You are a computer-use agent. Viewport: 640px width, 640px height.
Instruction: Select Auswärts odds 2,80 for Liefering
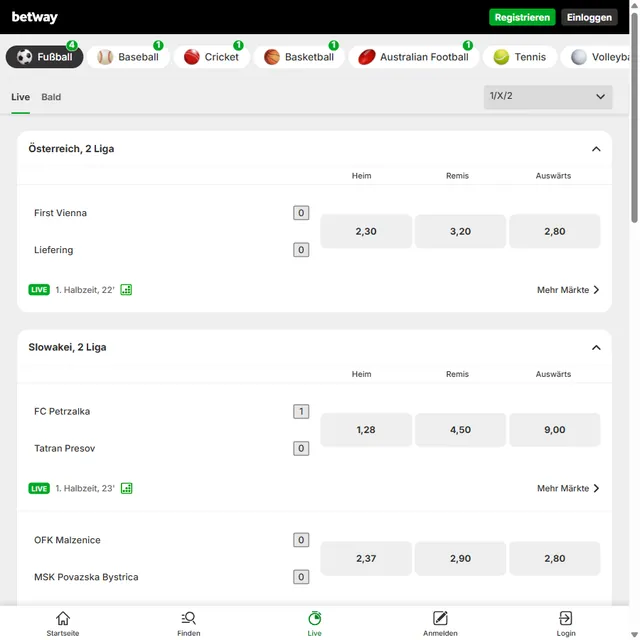(x=555, y=231)
